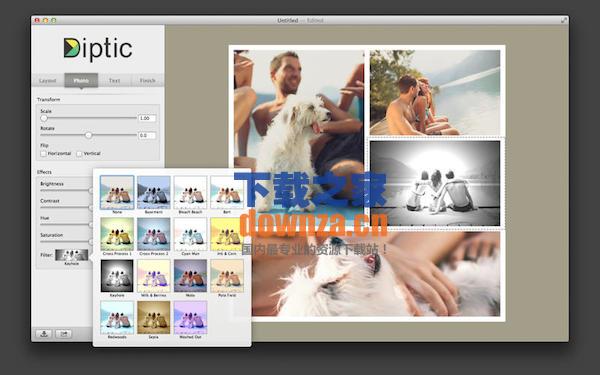Image resolution: width=600 pixels, height=375 pixels.
Task: Enable the Horizontal flip checkbox
Action: (x=43, y=153)
